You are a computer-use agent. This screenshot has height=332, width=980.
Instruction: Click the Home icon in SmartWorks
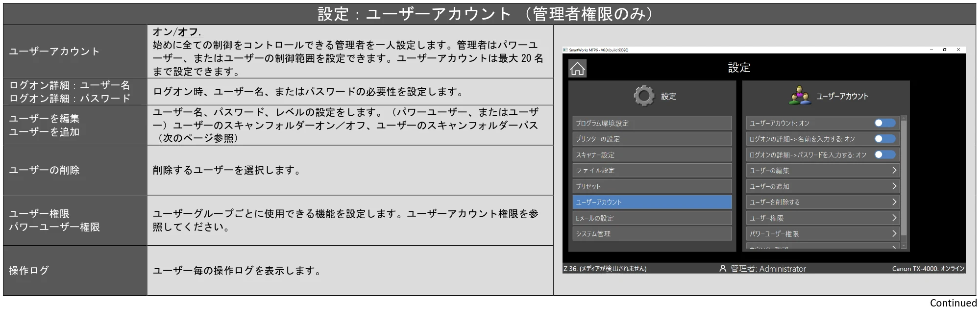coord(578,69)
